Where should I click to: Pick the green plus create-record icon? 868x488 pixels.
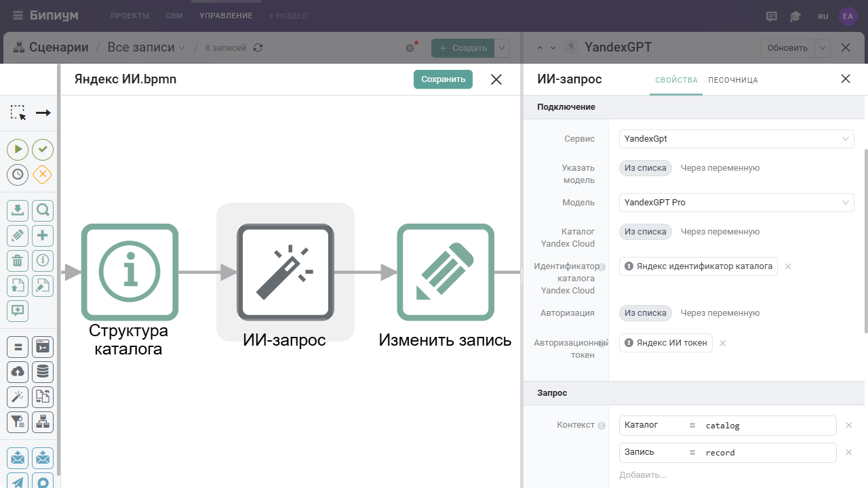coord(43,235)
